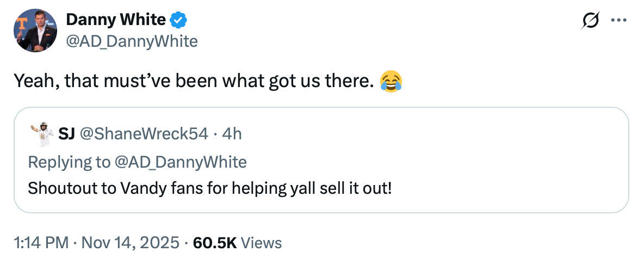Open the three-dot more options menu
Image resolution: width=644 pixels, height=270 pixels.
tap(619, 21)
